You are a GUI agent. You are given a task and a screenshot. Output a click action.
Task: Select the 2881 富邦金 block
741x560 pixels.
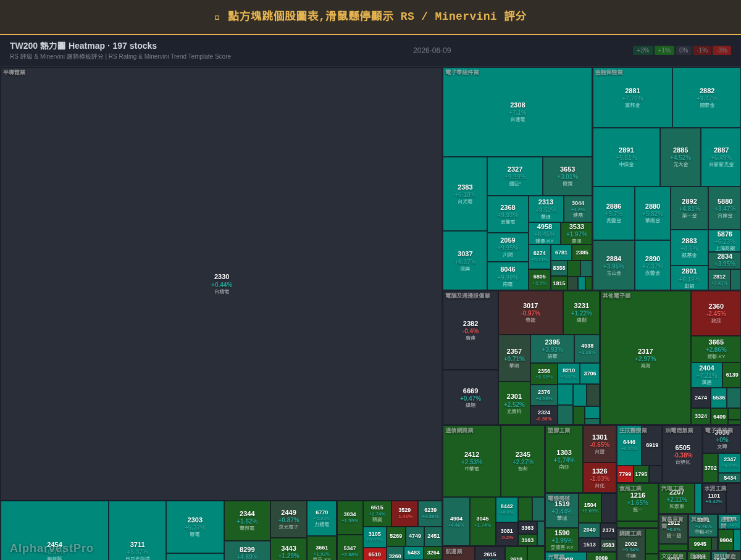point(632,98)
